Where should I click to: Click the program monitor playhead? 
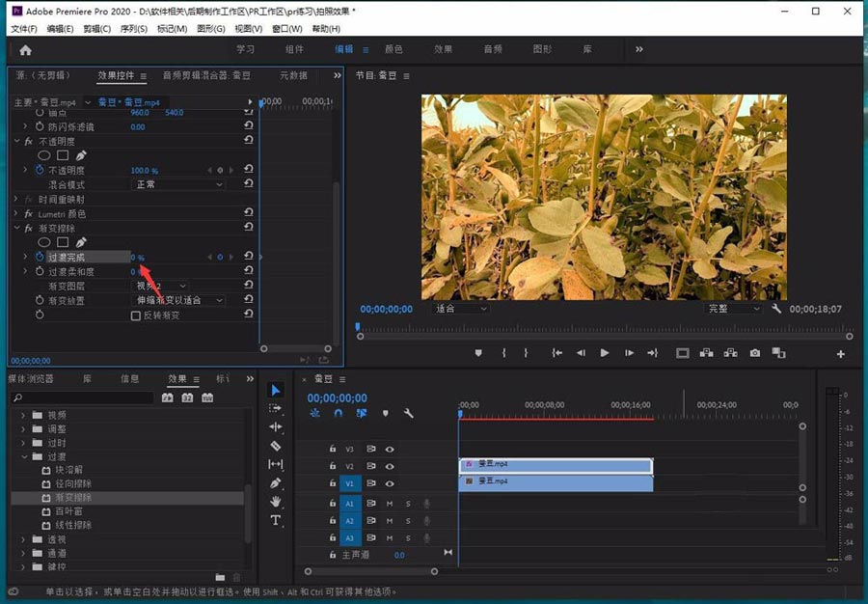pos(358,327)
